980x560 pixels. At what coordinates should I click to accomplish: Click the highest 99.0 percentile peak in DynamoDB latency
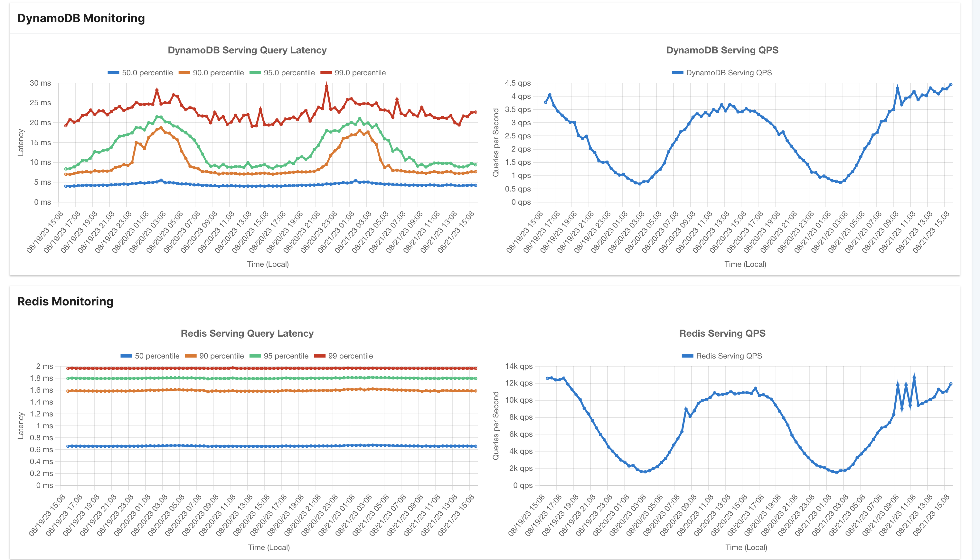point(326,87)
